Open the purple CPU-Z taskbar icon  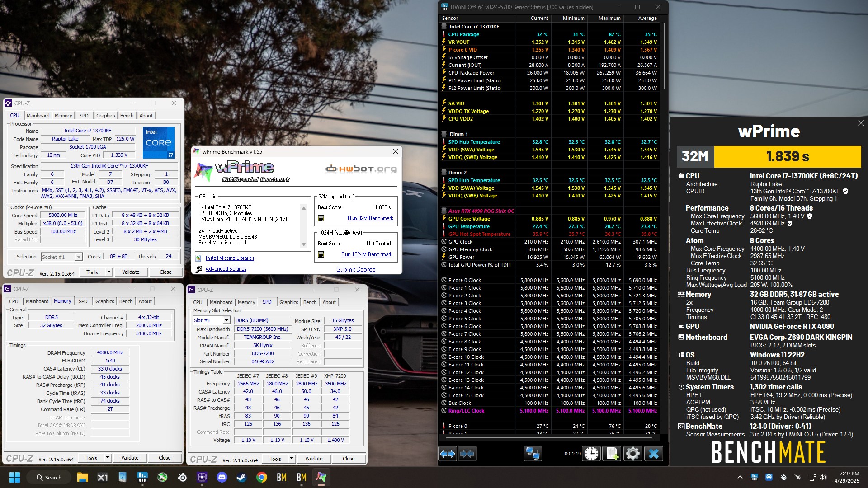click(x=202, y=477)
